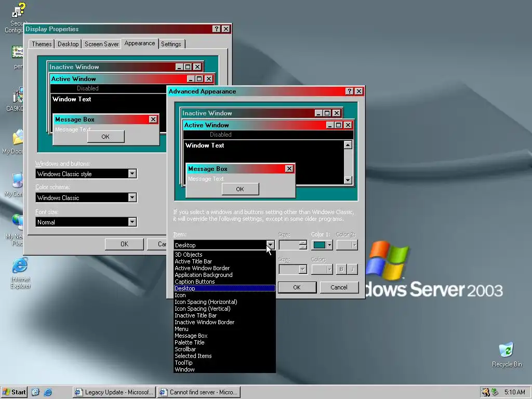Switch to the Desktop tab
The height and width of the screenshot is (399, 532).
68,44
